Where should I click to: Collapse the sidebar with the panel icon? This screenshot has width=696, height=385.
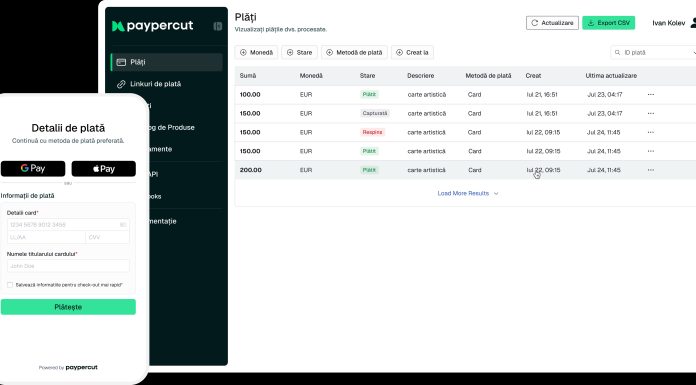click(x=218, y=26)
